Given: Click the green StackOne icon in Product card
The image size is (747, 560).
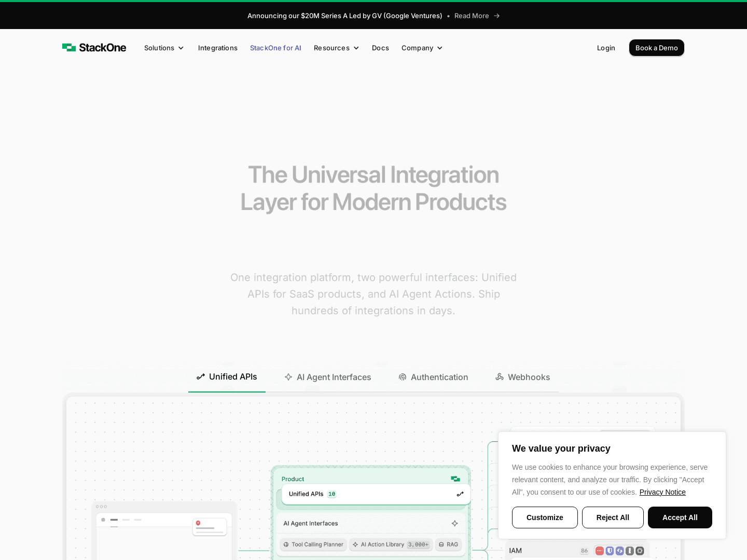Looking at the screenshot, I should click(455, 479).
